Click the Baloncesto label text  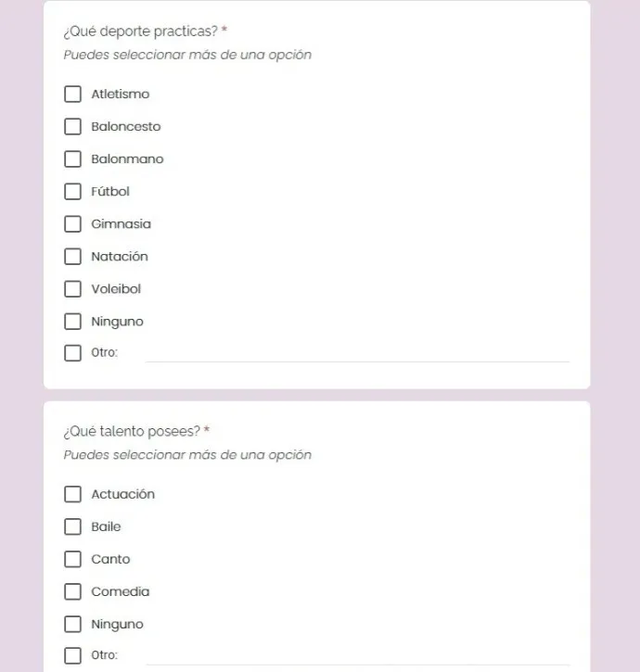tap(126, 126)
